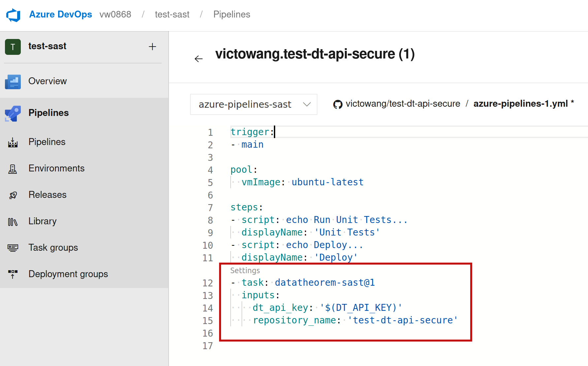
Task: Click 'echo Run Unit Tests...' script text
Action: point(346,220)
